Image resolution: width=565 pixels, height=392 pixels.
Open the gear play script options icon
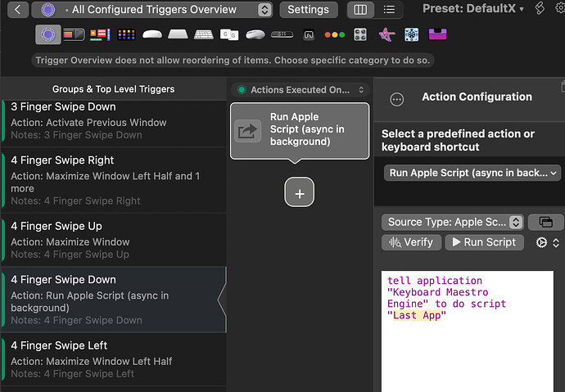(541, 242)
